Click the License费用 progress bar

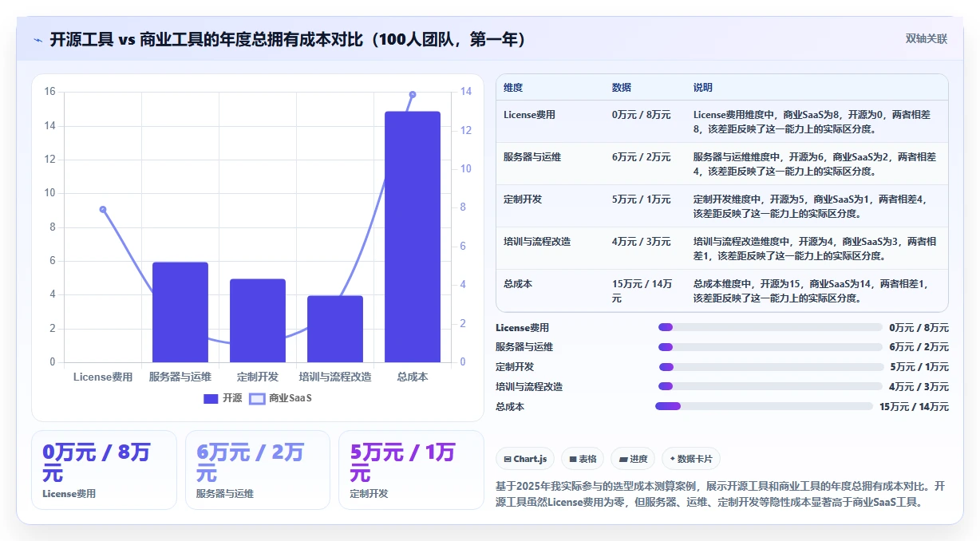pos(770,327)
